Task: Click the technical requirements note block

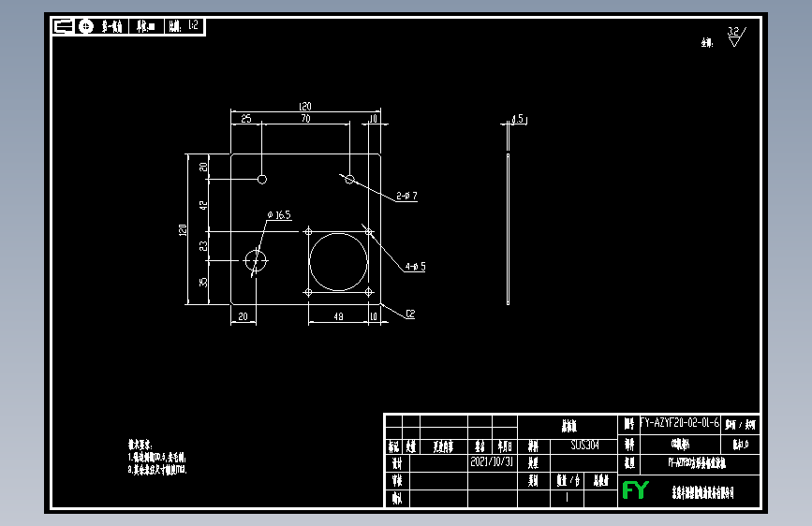Action: (x=157, y=457)
